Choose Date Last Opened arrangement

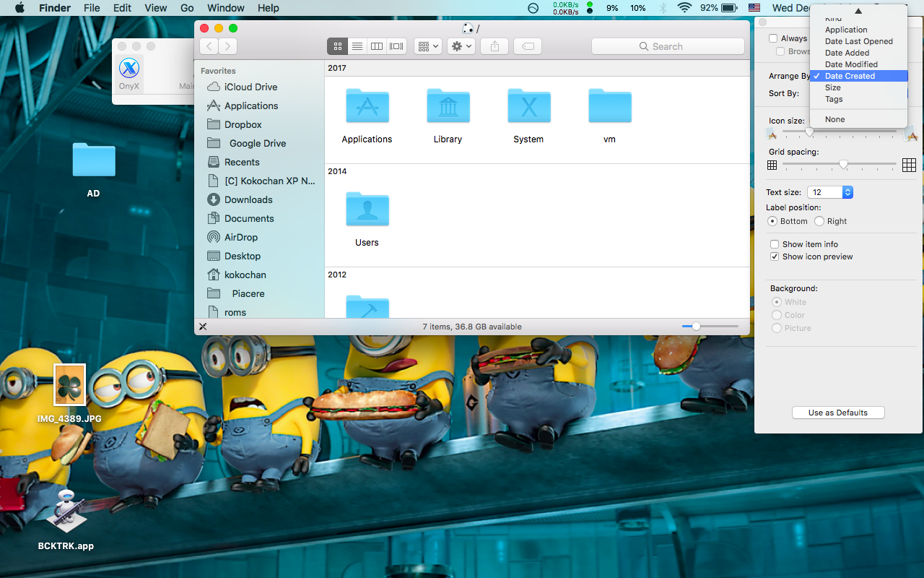858,41
